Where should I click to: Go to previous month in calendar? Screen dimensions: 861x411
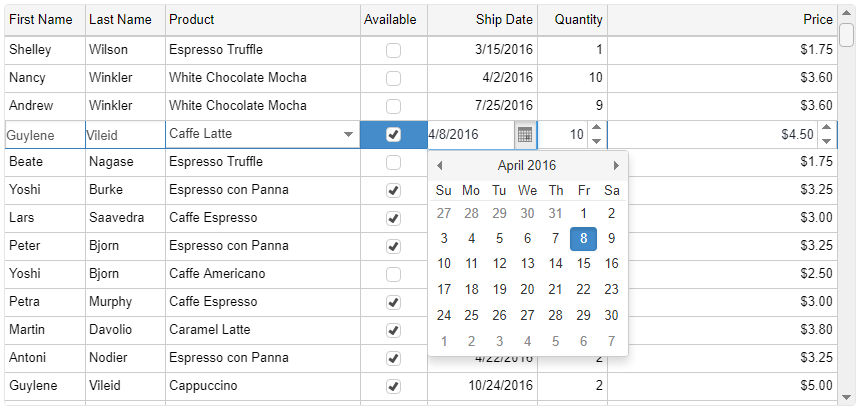coord(439,165)
